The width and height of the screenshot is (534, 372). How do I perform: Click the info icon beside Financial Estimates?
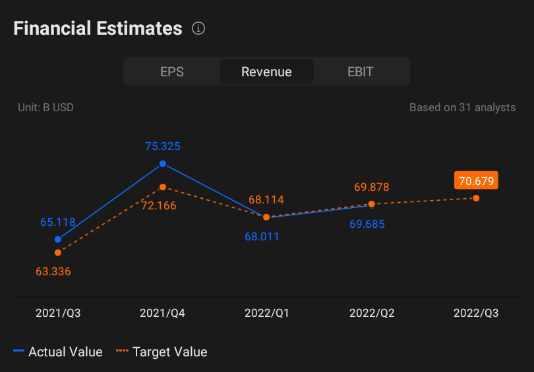click(x=199, y=29)
